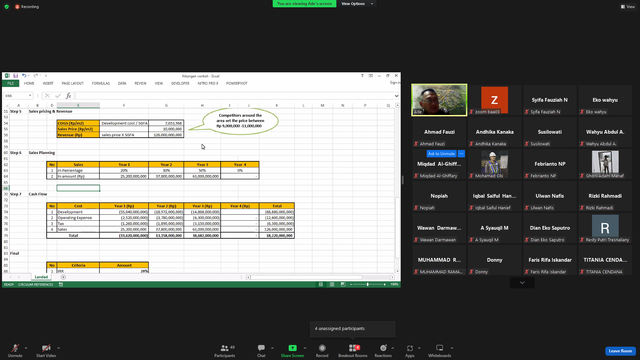Click 'You are viewing Ade's screen' banner

[304, 4]
